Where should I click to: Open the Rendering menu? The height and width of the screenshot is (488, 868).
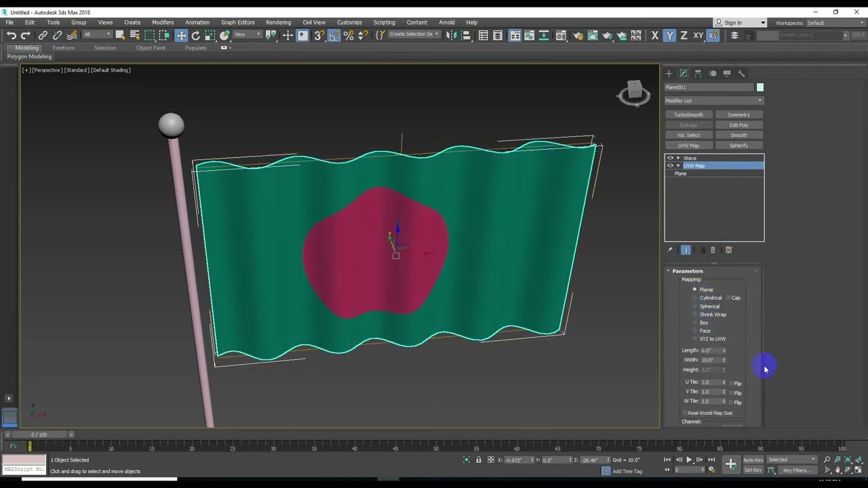click(x=278, y=22)
